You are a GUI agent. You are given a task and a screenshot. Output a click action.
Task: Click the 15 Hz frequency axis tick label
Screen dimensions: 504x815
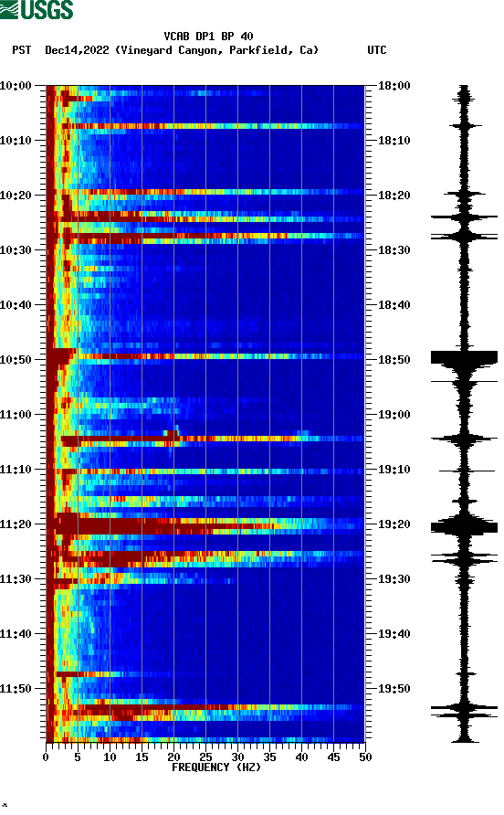(x=142, y=757)
